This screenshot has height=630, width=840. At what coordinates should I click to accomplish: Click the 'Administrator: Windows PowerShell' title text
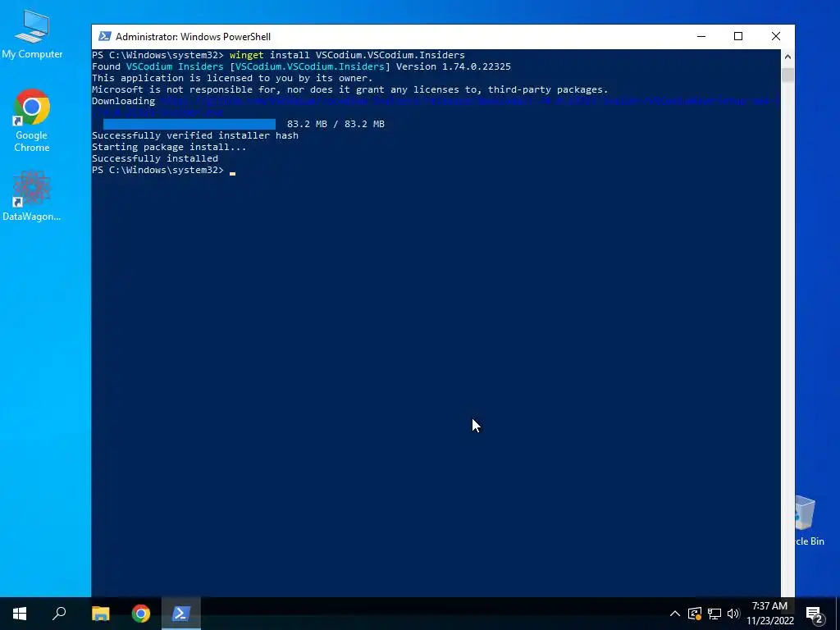(x=193, y=37)
